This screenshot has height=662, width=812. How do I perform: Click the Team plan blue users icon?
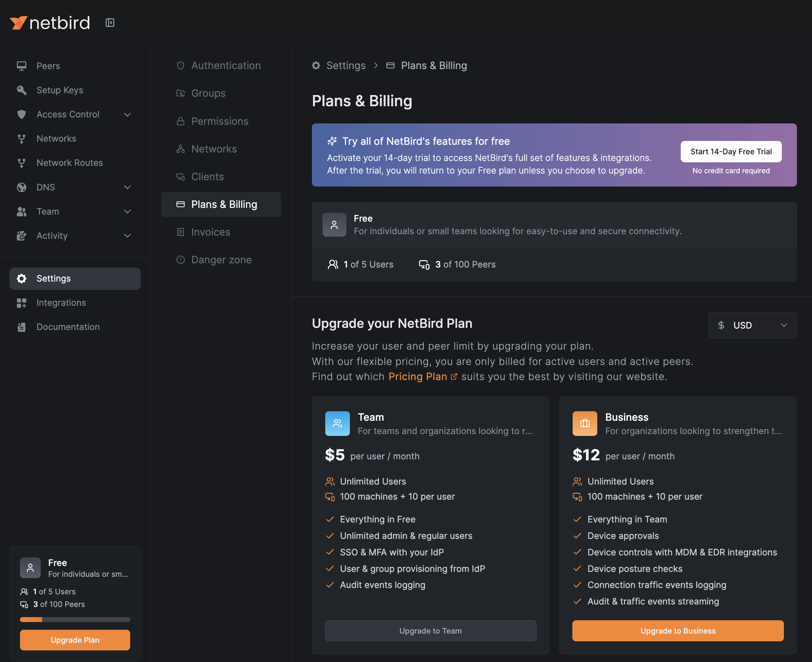point(337,423)
